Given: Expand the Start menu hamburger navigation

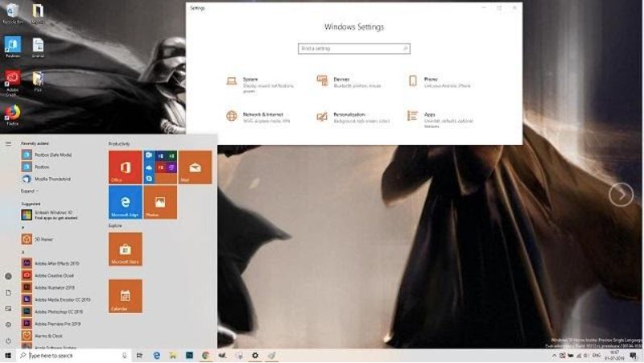Looking at the screenshot, I should 8,144.
